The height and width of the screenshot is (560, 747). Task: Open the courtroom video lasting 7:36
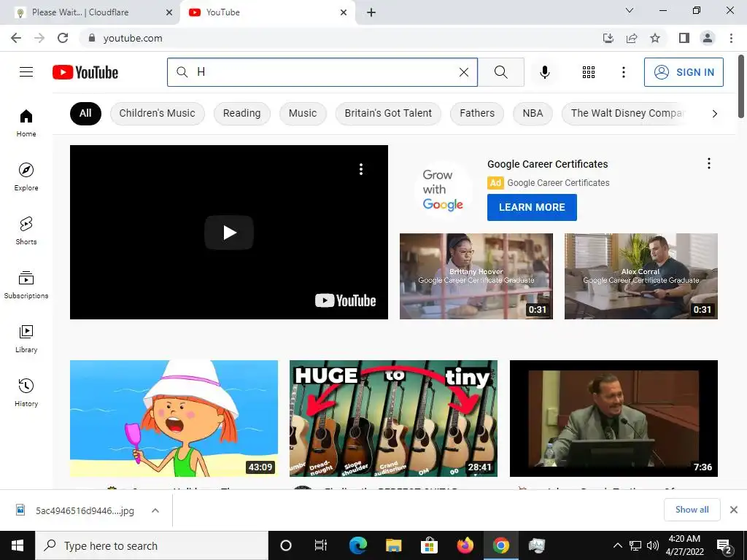coord(614,418)
